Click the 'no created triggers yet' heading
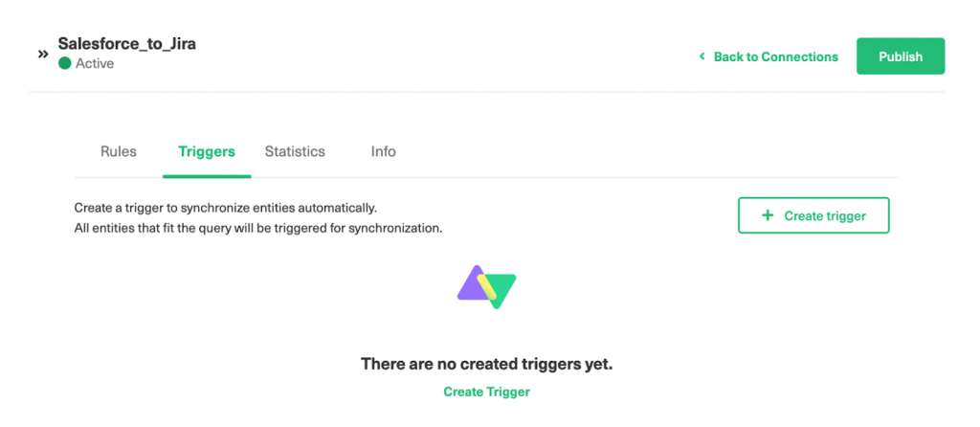Image resolution: width=980 pixels, height=427 pixels. pos(486,364)
